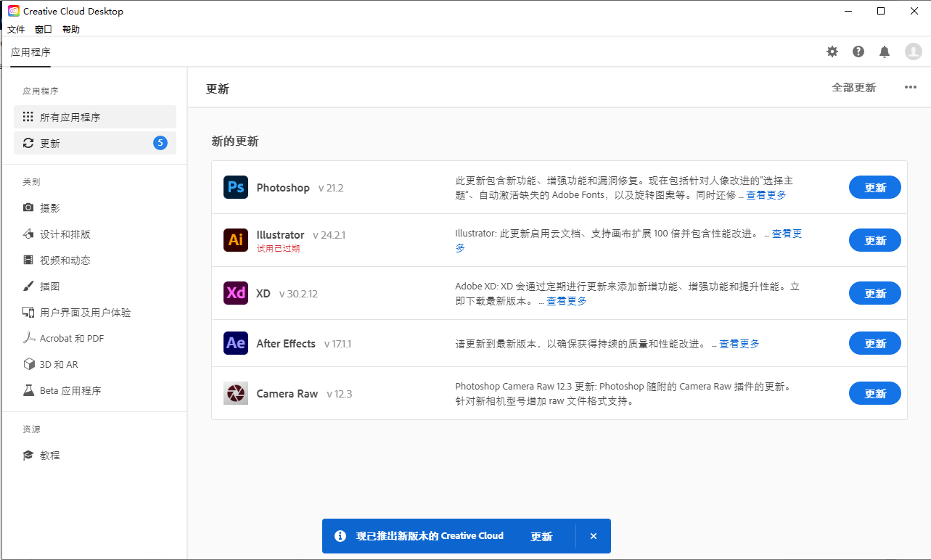The height and width of the screenshot is (560, 931).
Task: Click the updates count badge 5
Action: point(160,143)
